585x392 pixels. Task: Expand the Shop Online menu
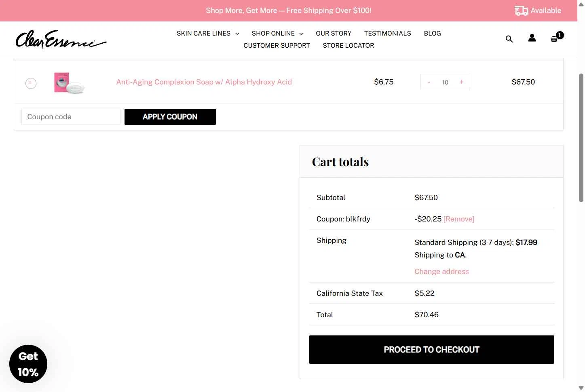click(277, 34)
